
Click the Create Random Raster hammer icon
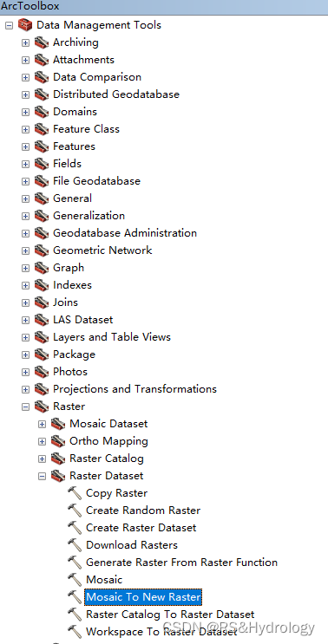coord(75,511)
